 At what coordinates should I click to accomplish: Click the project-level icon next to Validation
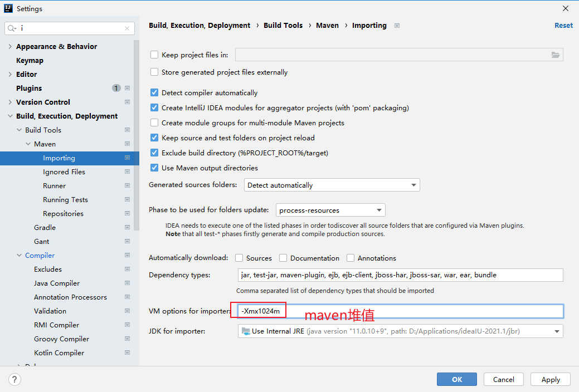click(128, 311)
